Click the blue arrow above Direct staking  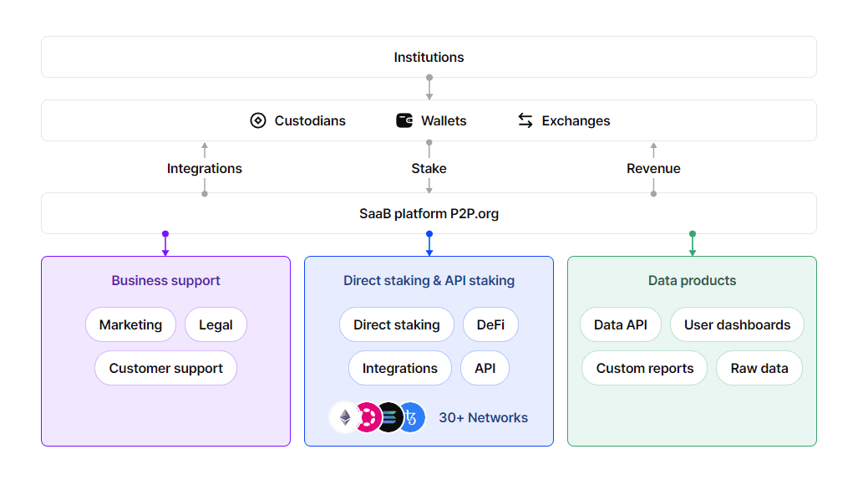429,244
